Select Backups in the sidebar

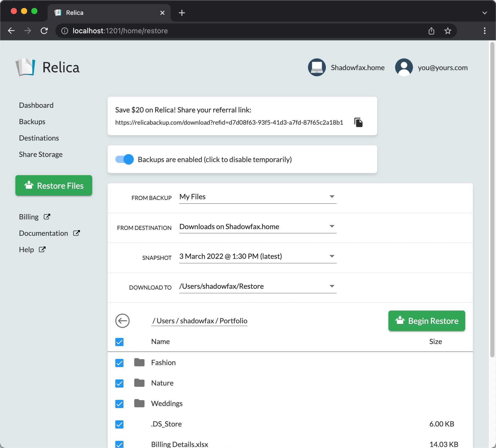pyautogui.click(x=32, y=121)
